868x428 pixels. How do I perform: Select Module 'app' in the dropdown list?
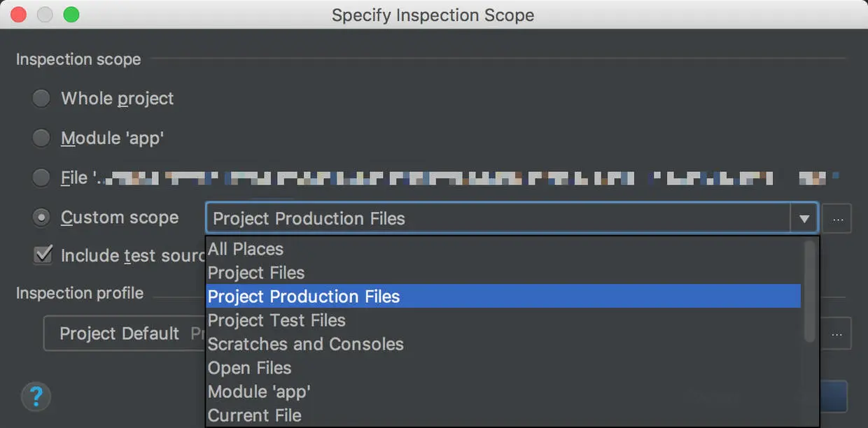coord(259,392)
